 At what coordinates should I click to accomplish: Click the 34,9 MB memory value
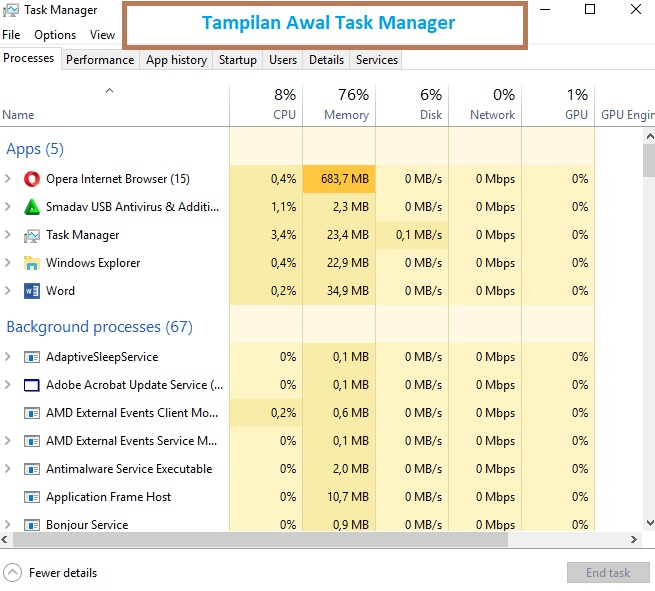pos(348,291)
